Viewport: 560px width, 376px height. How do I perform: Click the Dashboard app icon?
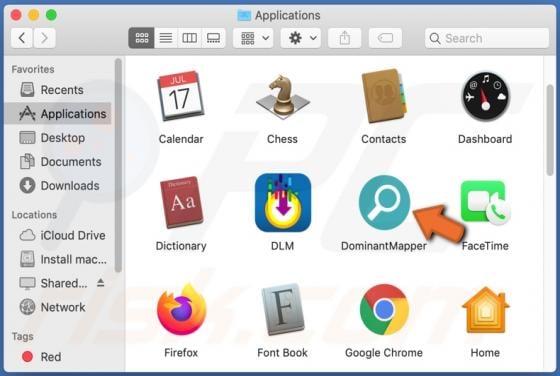(485, 96)
